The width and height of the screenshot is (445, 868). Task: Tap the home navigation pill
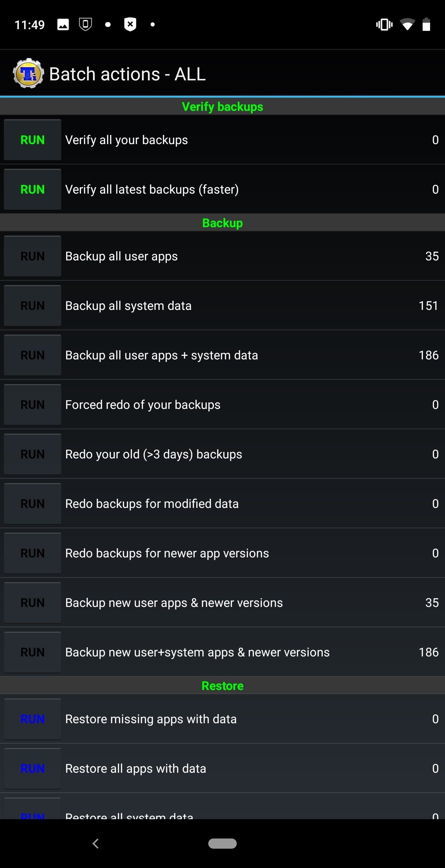pos(222,843)
